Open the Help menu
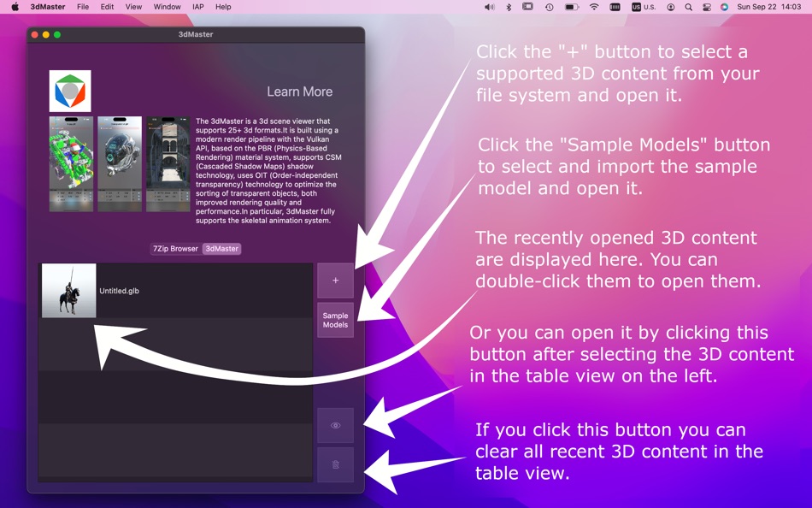Viewport: 812px width, 508px height. click(223, 7)
